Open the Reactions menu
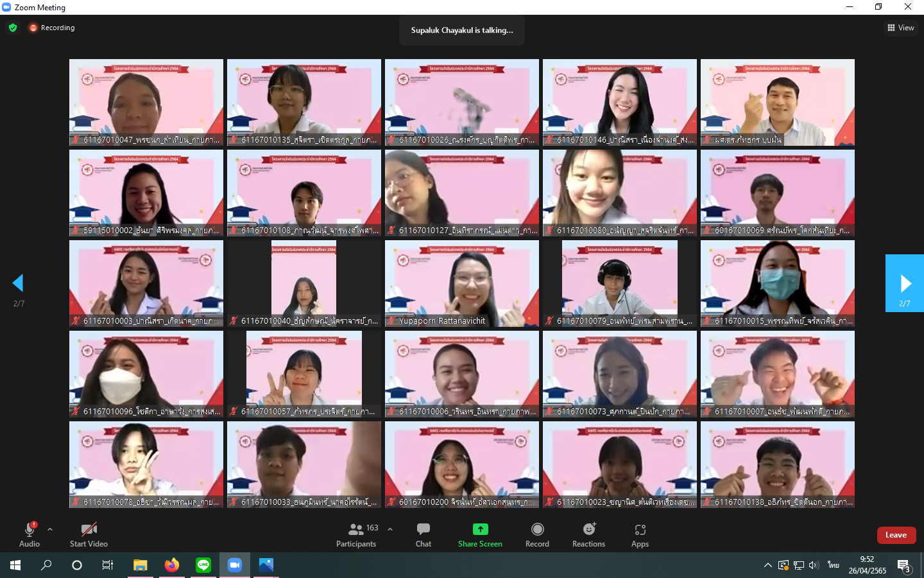The image size is (924, 578). (x=588, y=534)
